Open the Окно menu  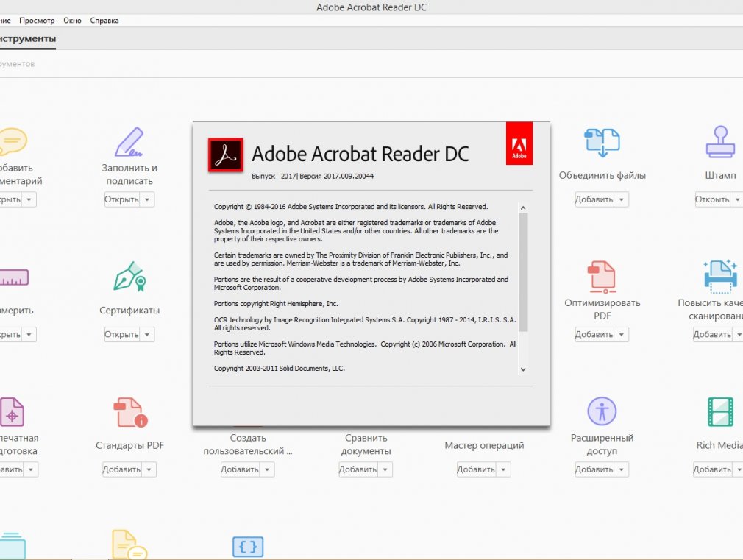click(73, 21)
